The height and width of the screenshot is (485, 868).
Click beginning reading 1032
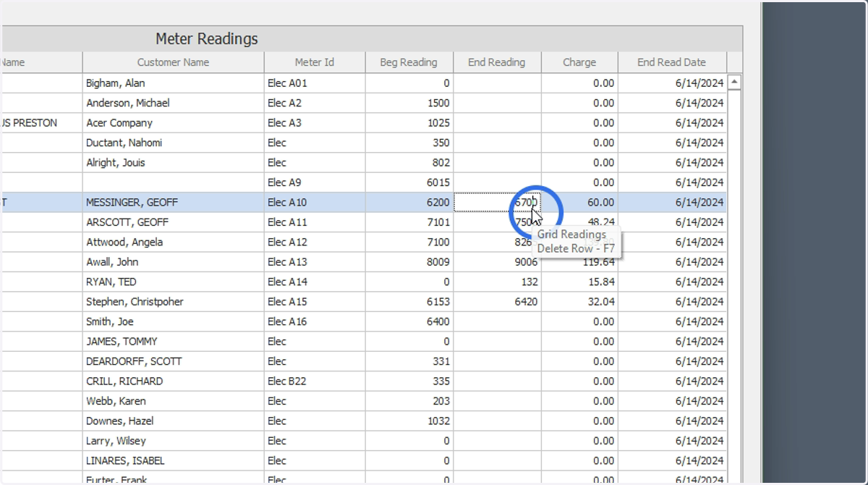click(x=438, y=421)
